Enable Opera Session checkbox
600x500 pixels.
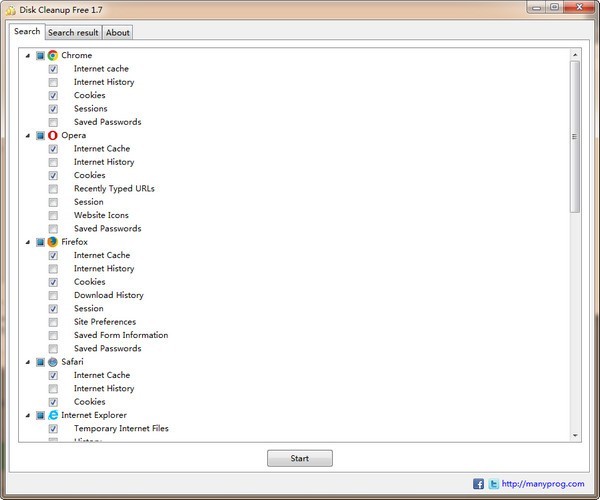[53, 202]
